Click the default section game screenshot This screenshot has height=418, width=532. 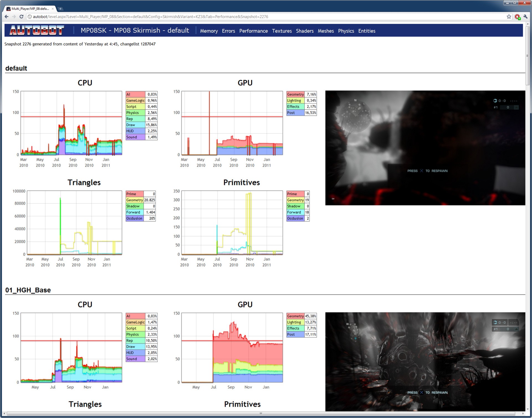coord(425,148)
